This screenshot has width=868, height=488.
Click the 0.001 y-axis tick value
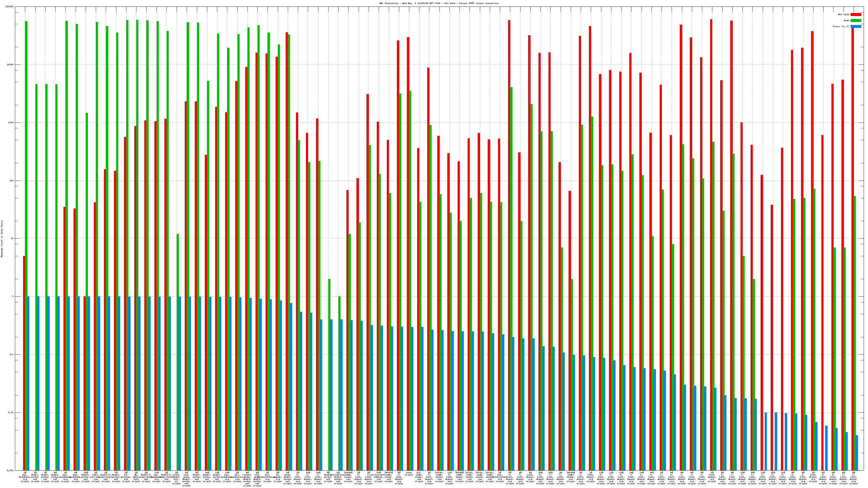(10, 470)
